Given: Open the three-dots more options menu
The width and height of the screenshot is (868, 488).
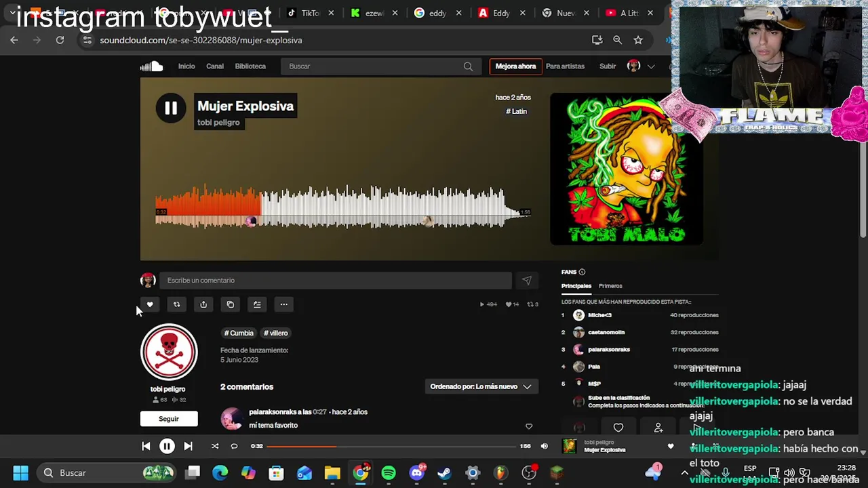Looking at the screenshot, I should pyautogui.click(x=283, y=304).
